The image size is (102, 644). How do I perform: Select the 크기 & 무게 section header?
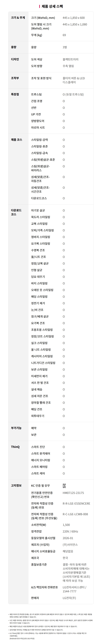[x=18, y=18]
